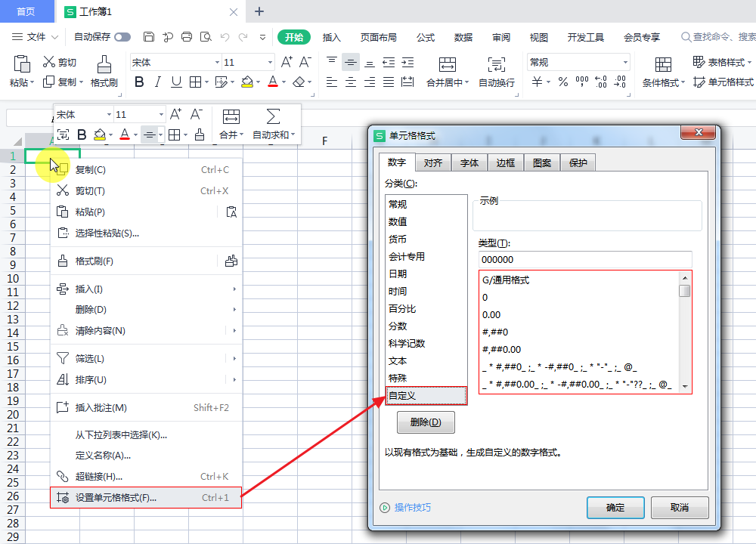Click the 自动换行 wrap text icon
The image size is (756, 544).
click(x=496, y=66)
